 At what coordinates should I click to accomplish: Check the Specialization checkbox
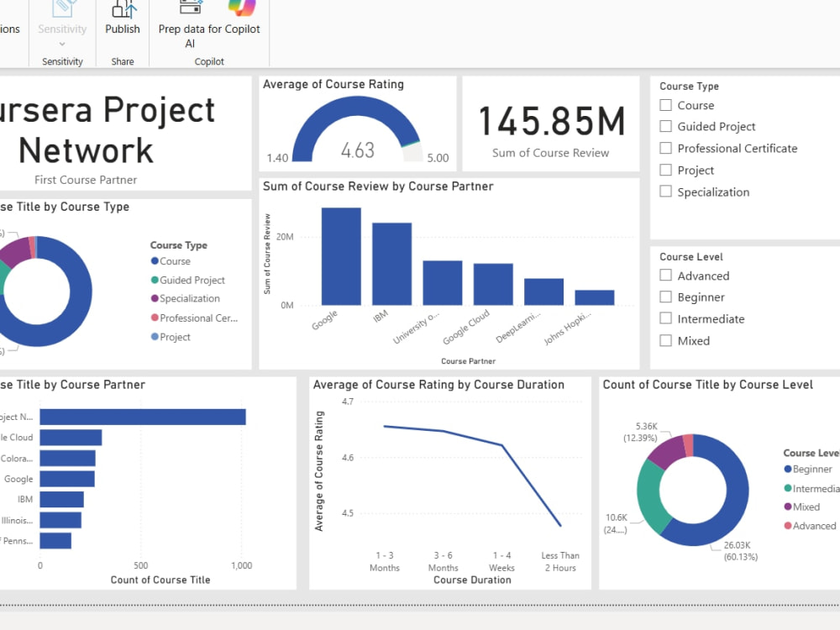pyautogui.click(x=664, y=192)
